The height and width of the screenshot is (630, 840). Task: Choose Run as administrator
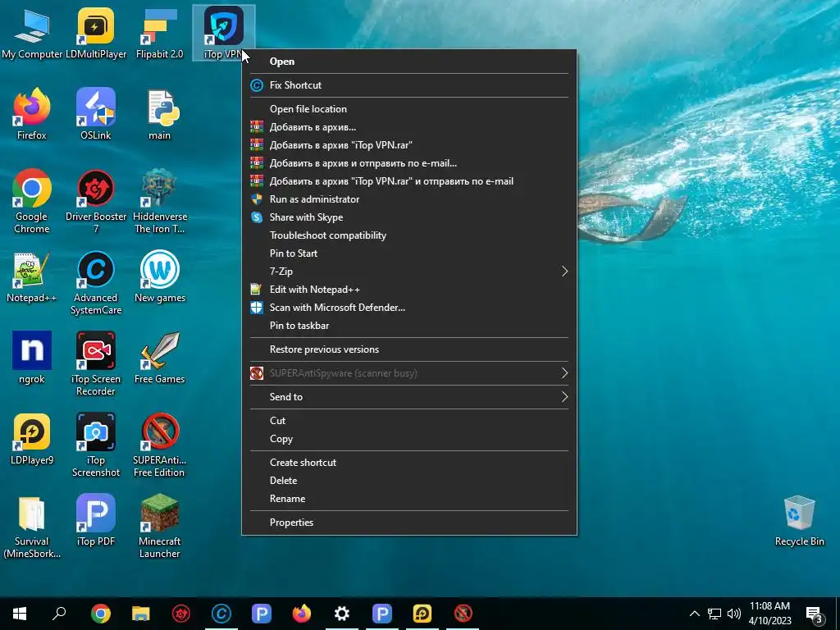tap(409, 199)
